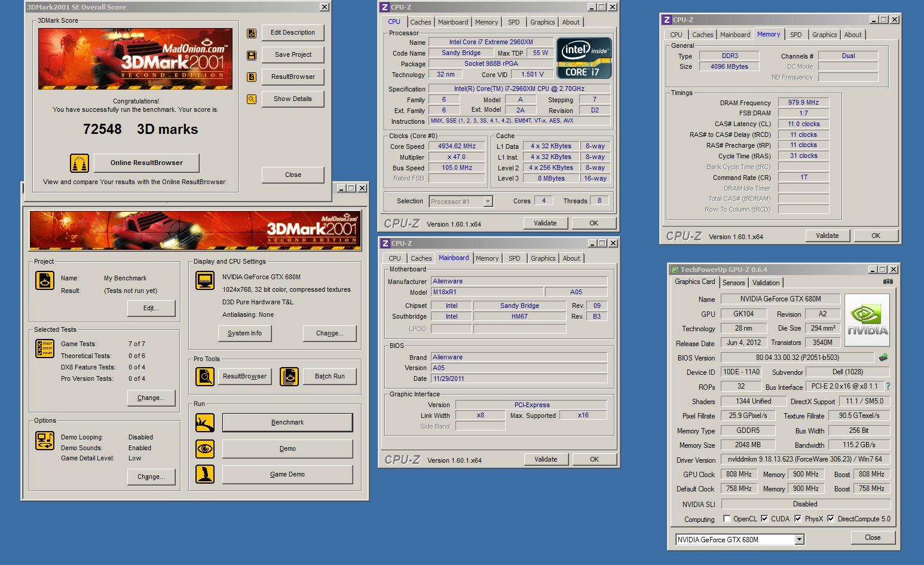Toggle the DirectCompute 5.0 checkbox
Viewport: 924px width, 565px height.
click(x=831, y=518)
